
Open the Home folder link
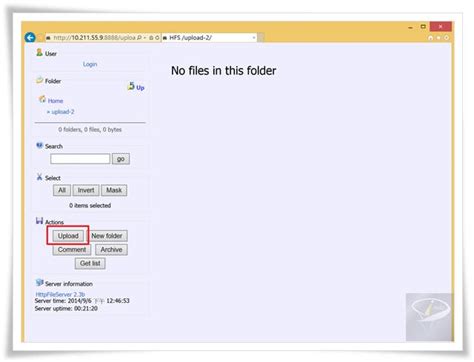coord(55,101)
